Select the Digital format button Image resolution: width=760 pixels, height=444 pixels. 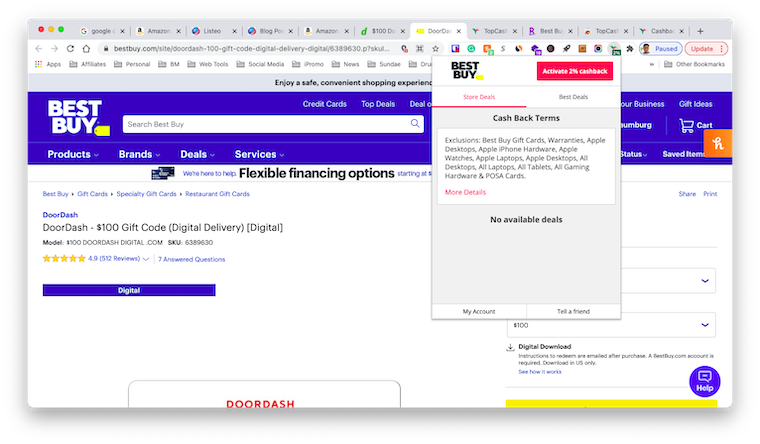[129, 290]
